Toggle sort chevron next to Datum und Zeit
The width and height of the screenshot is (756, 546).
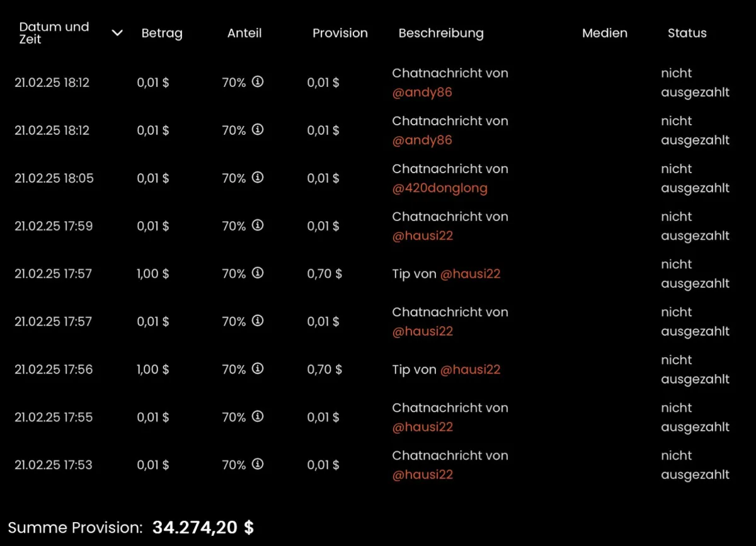(117, 33)
